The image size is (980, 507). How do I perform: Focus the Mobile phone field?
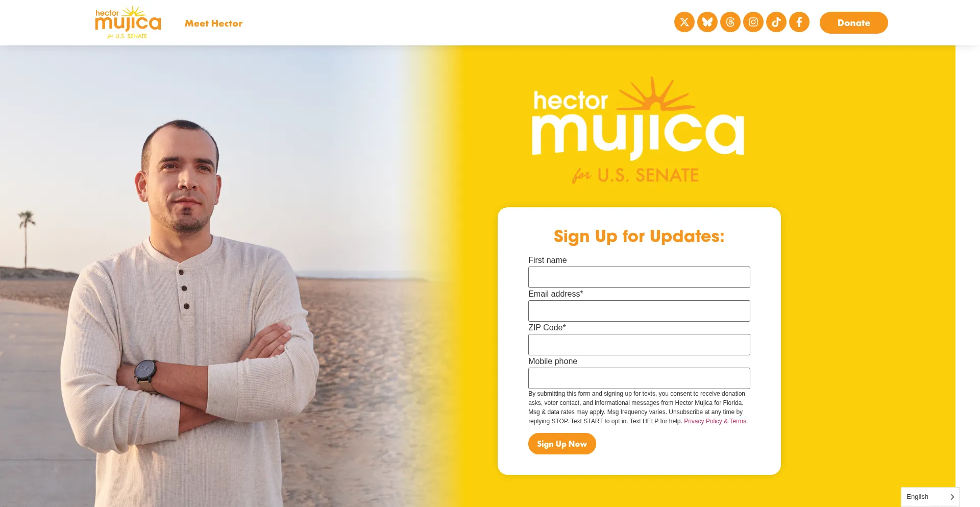click(639, 378)
